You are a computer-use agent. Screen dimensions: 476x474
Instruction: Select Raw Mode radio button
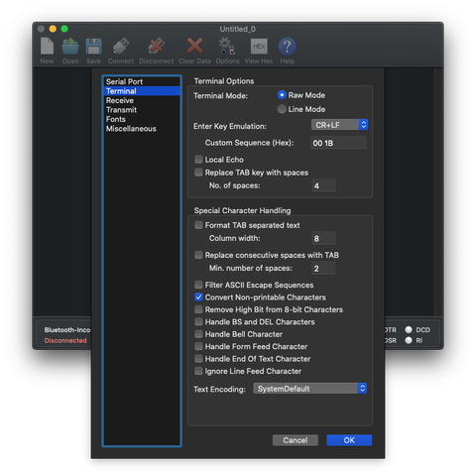point(282,95)
